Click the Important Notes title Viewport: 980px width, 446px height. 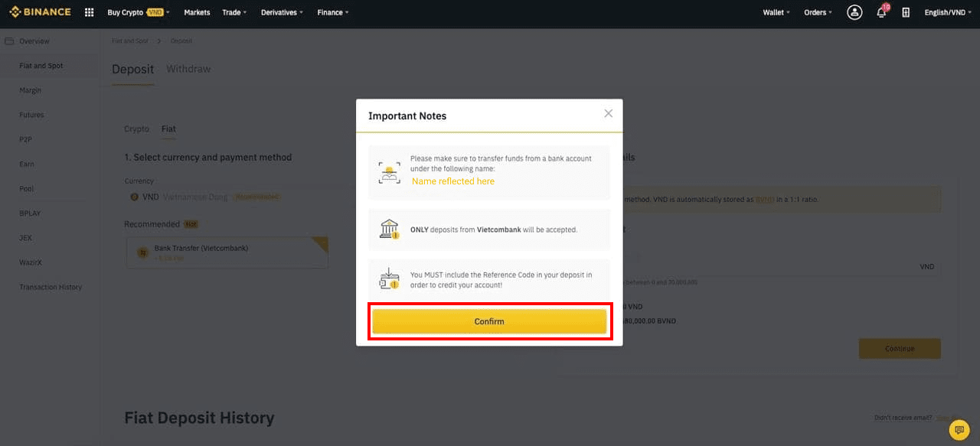tap(407, 116)
